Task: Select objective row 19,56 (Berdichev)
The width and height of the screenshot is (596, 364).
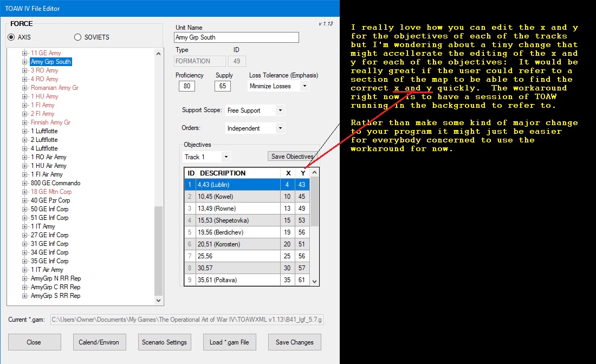Action: tap(247, 232)
